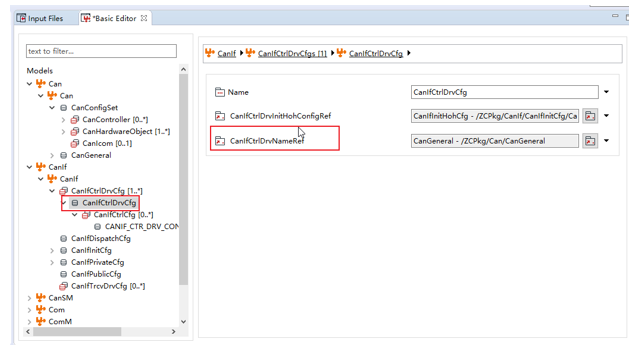Minimize the editor panel
The width and height of the screenshot is (640, 360).
[x=615, y=16]
